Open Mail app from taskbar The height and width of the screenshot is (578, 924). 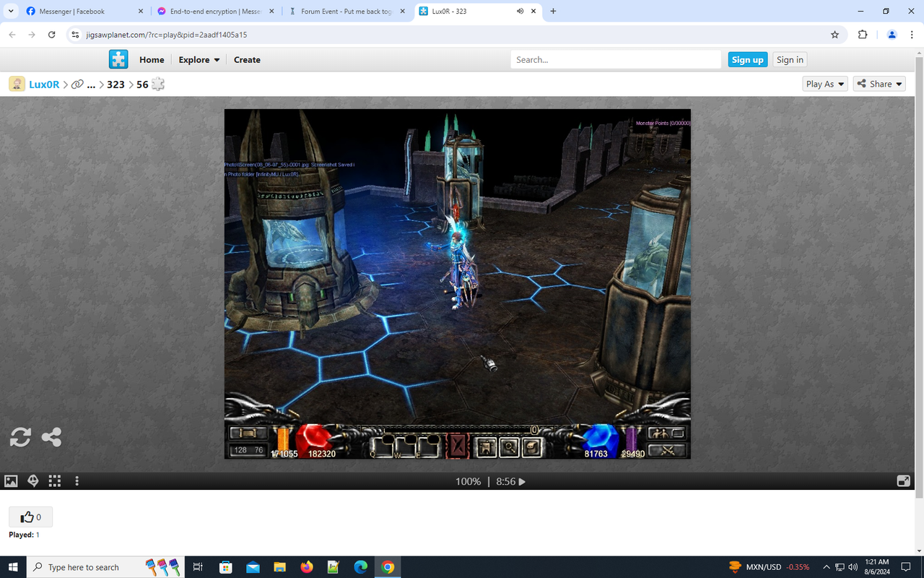pos(253,567)
